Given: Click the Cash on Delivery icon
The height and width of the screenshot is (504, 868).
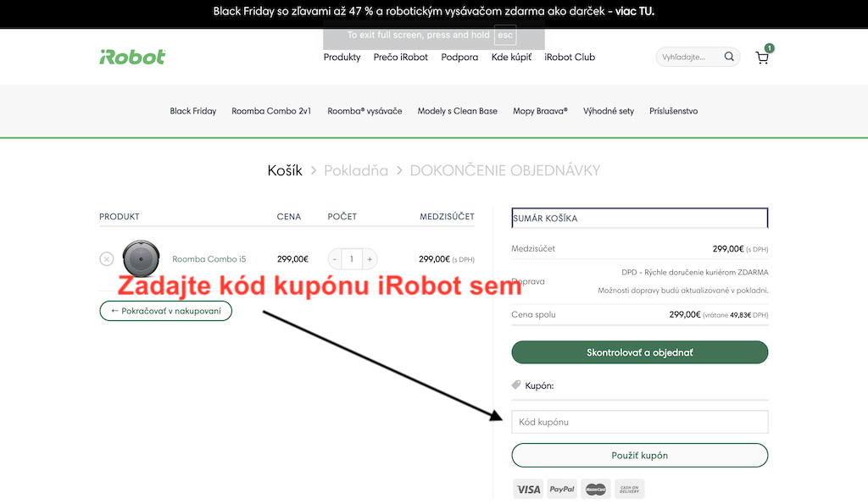Looking at the screenshot, I should pos(630,489).
